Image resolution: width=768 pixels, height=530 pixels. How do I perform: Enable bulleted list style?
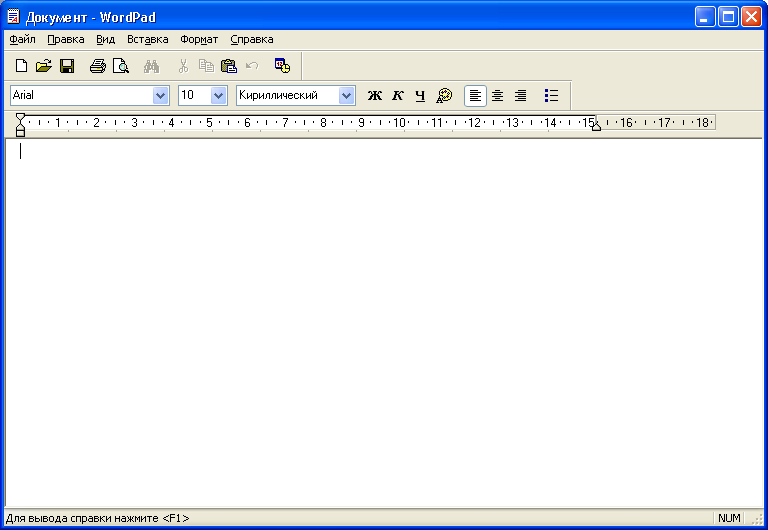(x=551, y=96)
